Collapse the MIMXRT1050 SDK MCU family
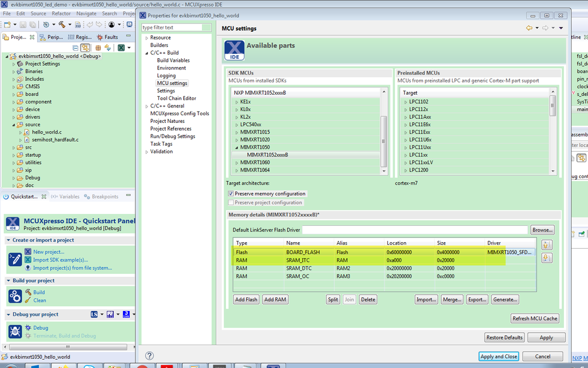Image resolution: width=588 pixels, height=368 pixels. pyautogui.click(x=237, y=148)
